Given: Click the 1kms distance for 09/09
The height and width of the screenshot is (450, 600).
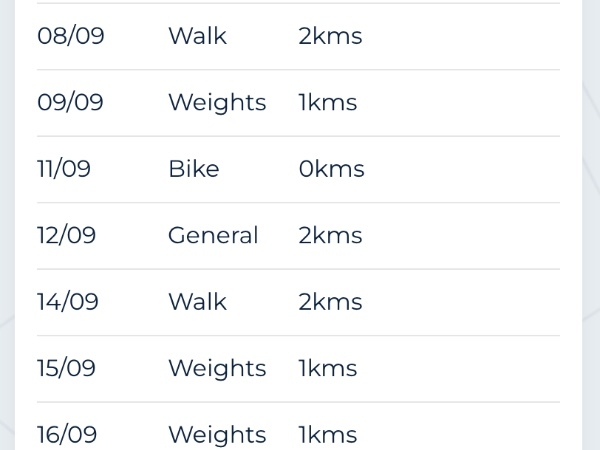Looking at the screenshot, I should [x=327, y=103].
